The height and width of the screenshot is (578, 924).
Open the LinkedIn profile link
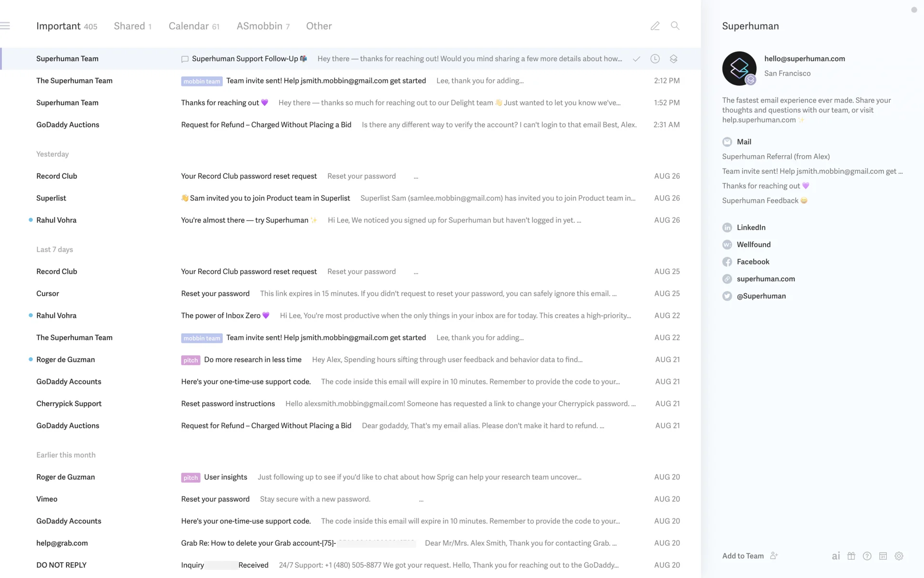click(x=751, y=227)
